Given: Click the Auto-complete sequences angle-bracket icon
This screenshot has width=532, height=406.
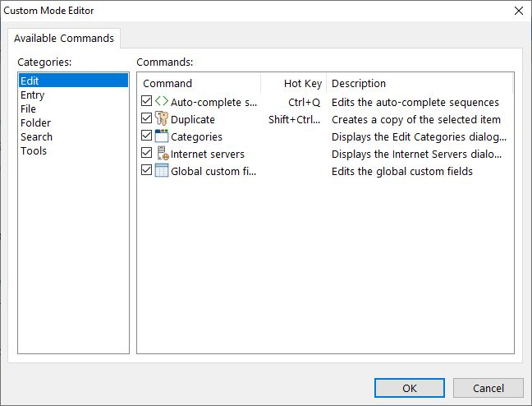Looking at the screenshot, I should pos(162,101).
